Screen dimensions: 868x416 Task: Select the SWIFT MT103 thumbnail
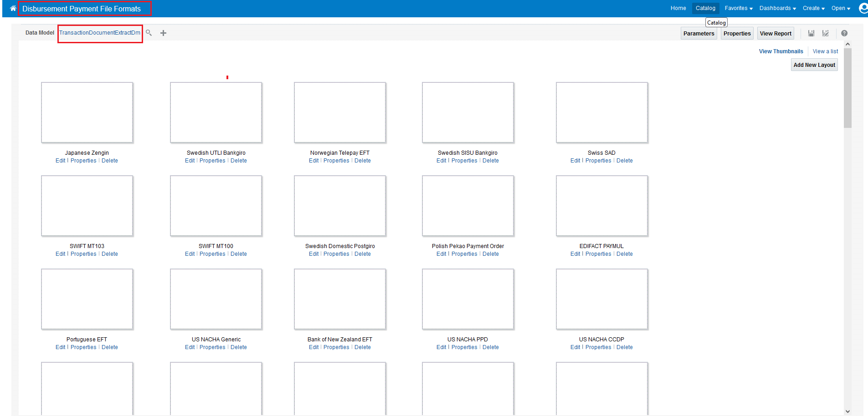[87, 206]
